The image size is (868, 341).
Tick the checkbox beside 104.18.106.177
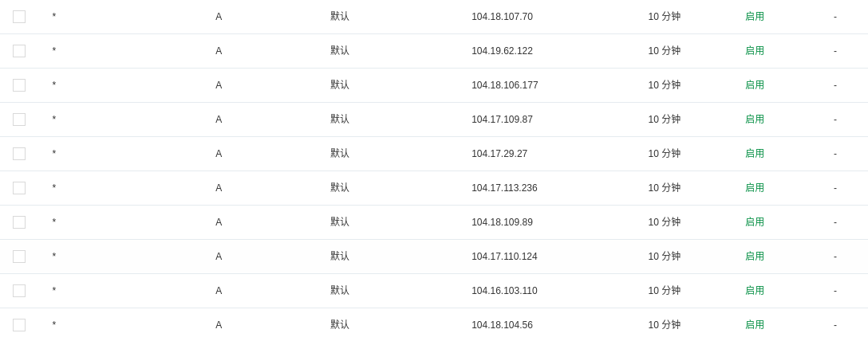tap(19, 85)
